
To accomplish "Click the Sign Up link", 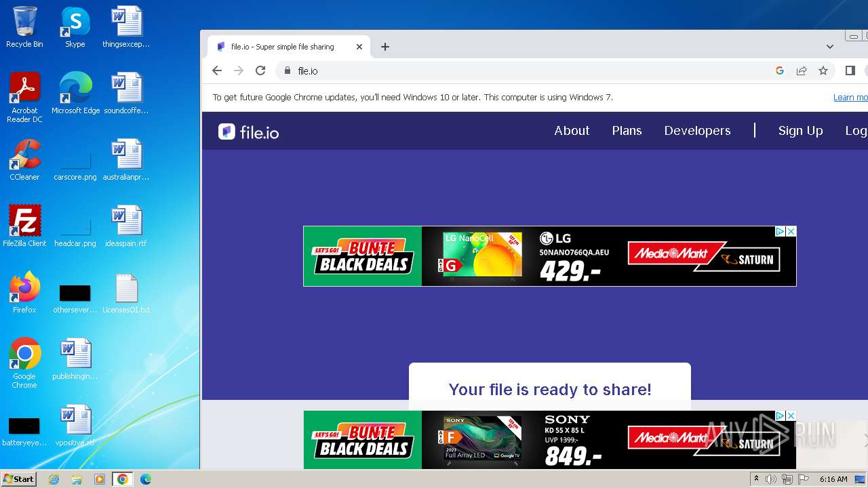I will coord(800,131).
